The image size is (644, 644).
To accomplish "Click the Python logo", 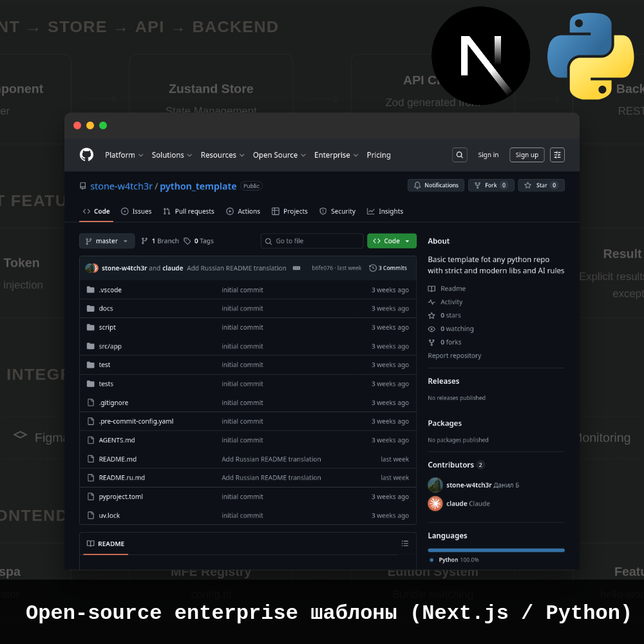I will pyautogui.click(x=591, y=56).
